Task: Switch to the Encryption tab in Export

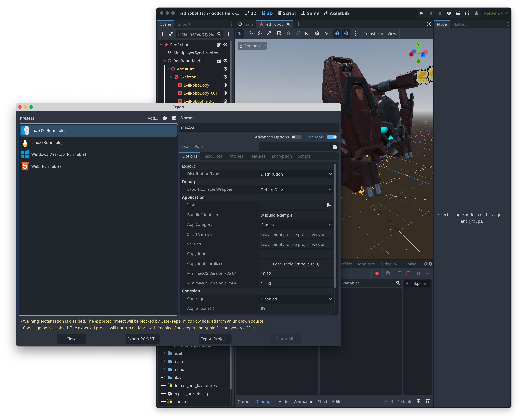Action: pyautogui.click(x=282, y=156)
